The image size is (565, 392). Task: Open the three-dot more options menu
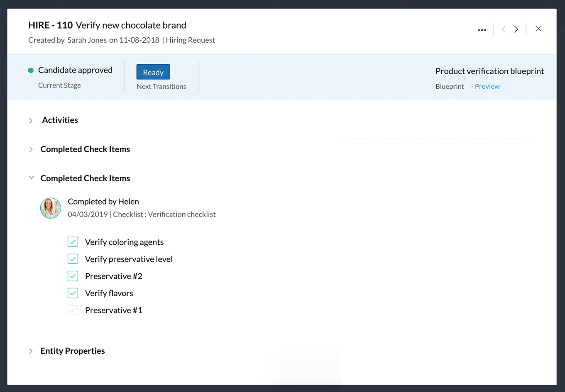point(482,29)
